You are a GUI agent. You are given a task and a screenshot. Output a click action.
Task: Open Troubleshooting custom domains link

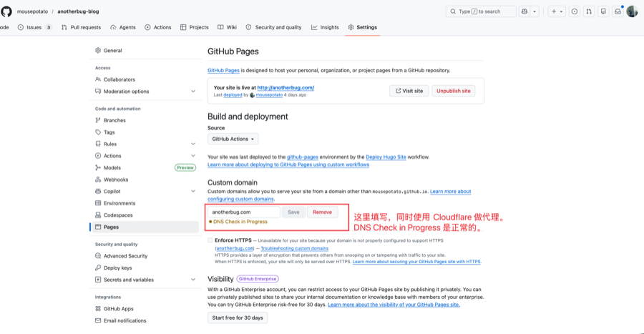(295, 248)
